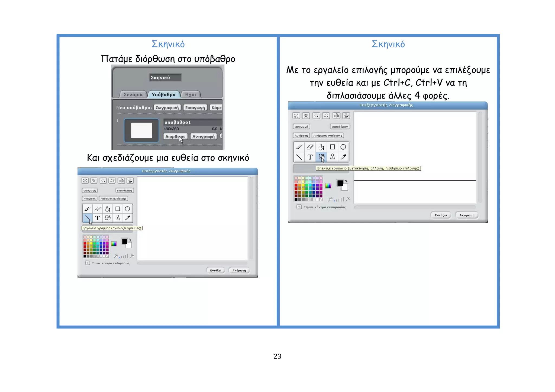Click the text T tool in left editor
The image size is (555, 392).
point(98,218)
